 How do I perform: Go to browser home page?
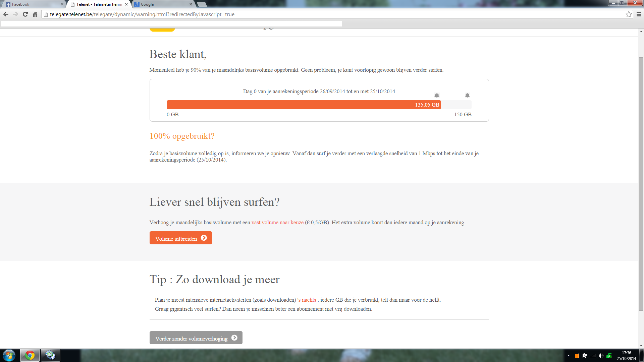[35, 14]
